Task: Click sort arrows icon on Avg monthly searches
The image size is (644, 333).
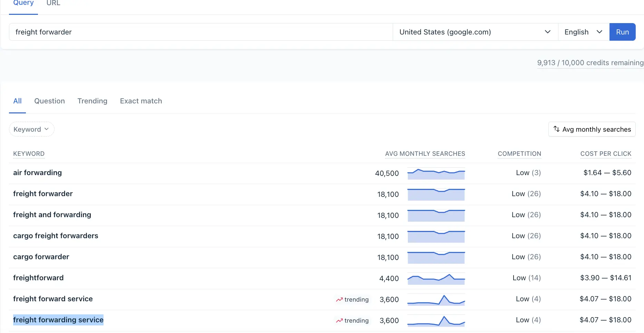Action: [x=556, y=129]
